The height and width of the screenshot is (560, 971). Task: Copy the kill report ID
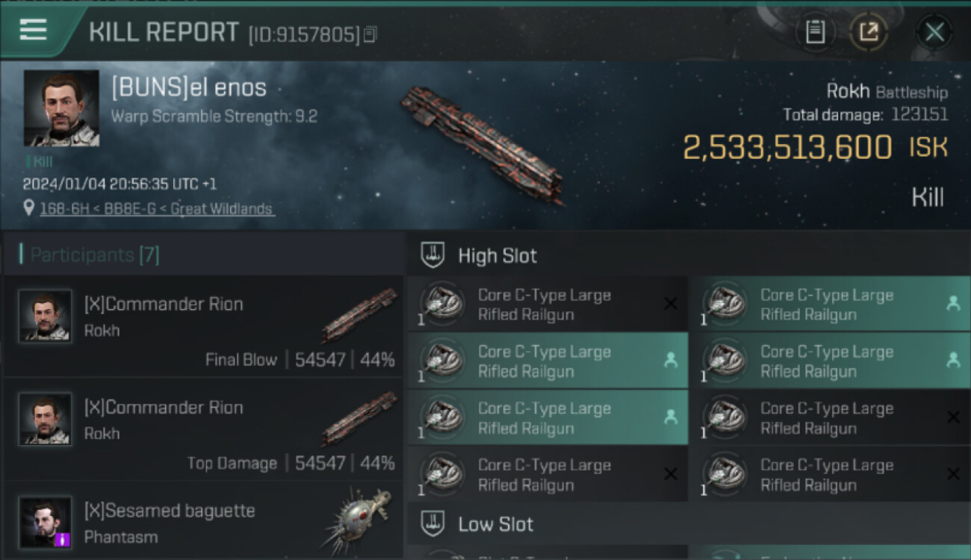coord(370,34)
